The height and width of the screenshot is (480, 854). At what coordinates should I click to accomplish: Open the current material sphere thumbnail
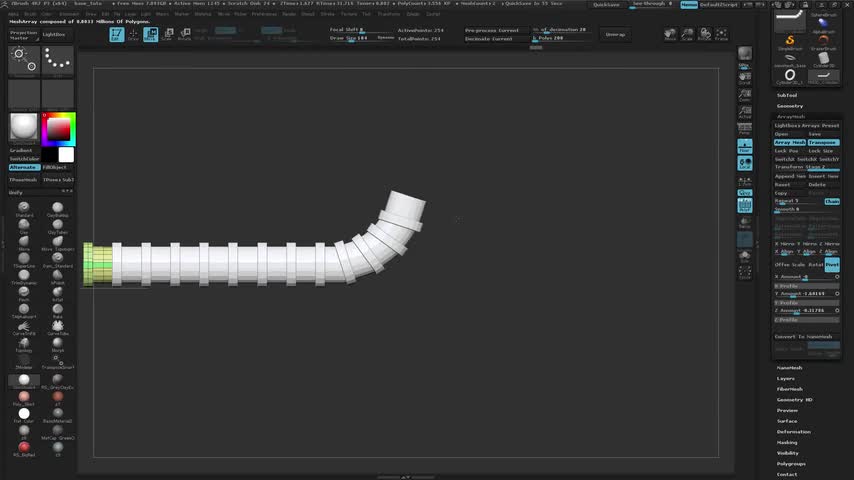point(24,127)
